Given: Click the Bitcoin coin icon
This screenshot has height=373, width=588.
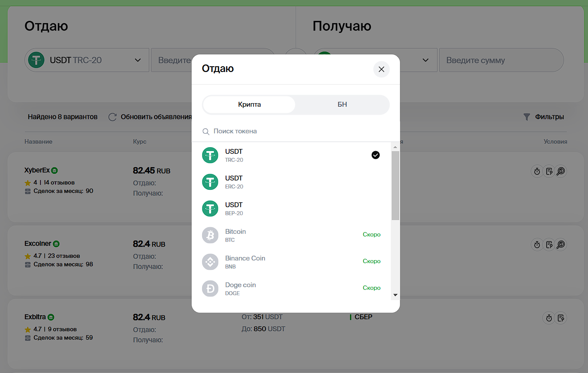Looking at the screenshot, I should [210, 235].
